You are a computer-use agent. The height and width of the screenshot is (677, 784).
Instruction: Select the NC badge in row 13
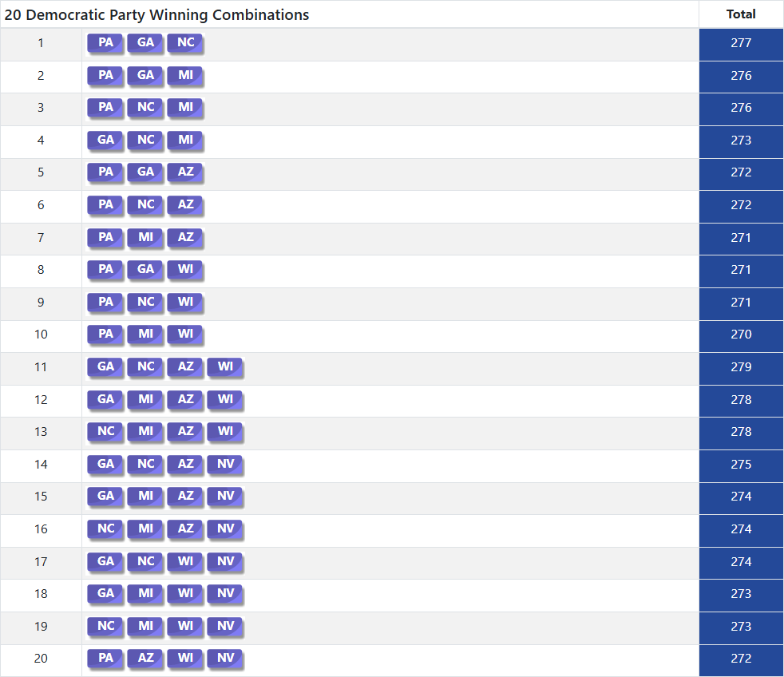click(x=105, y=431)
